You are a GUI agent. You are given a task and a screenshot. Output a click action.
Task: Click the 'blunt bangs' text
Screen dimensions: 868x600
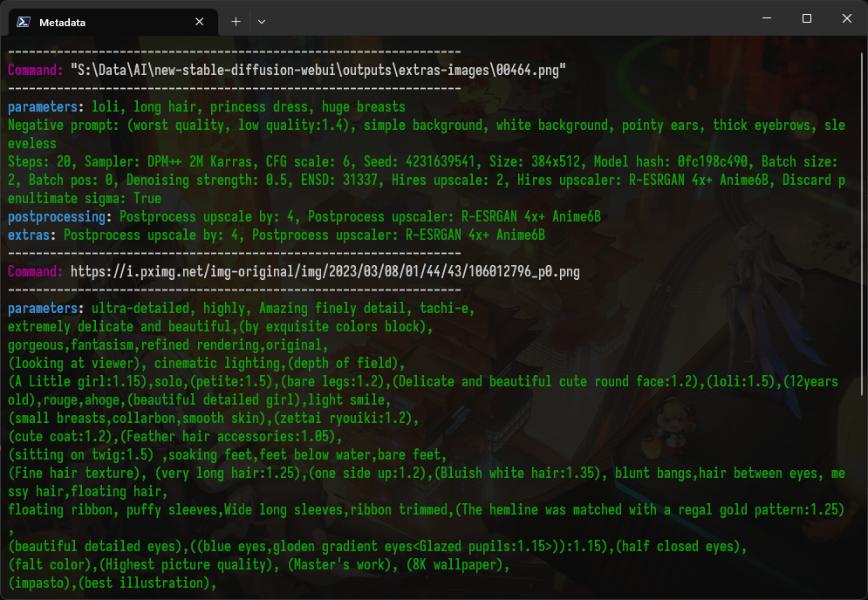[x=653, y=473]
